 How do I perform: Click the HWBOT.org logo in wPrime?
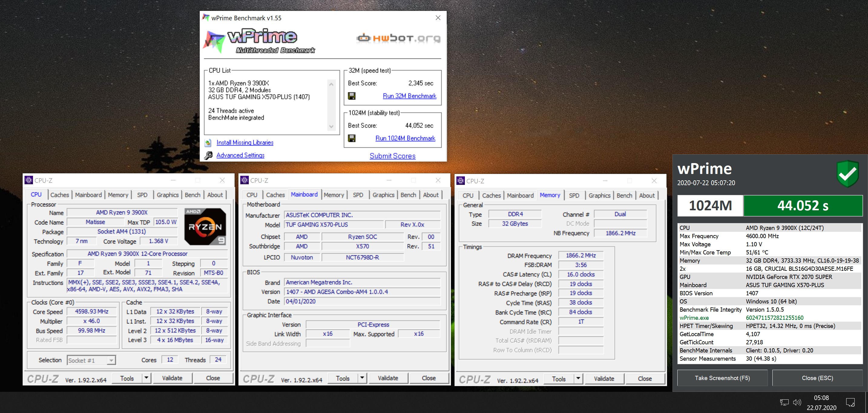click(x=398, y=38)
